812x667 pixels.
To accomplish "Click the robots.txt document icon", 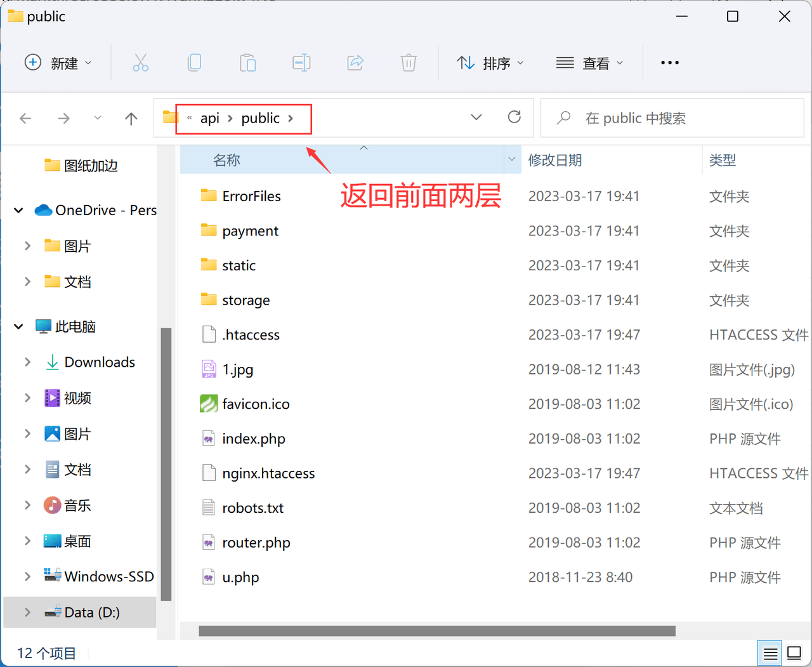I will coord(209,508).
